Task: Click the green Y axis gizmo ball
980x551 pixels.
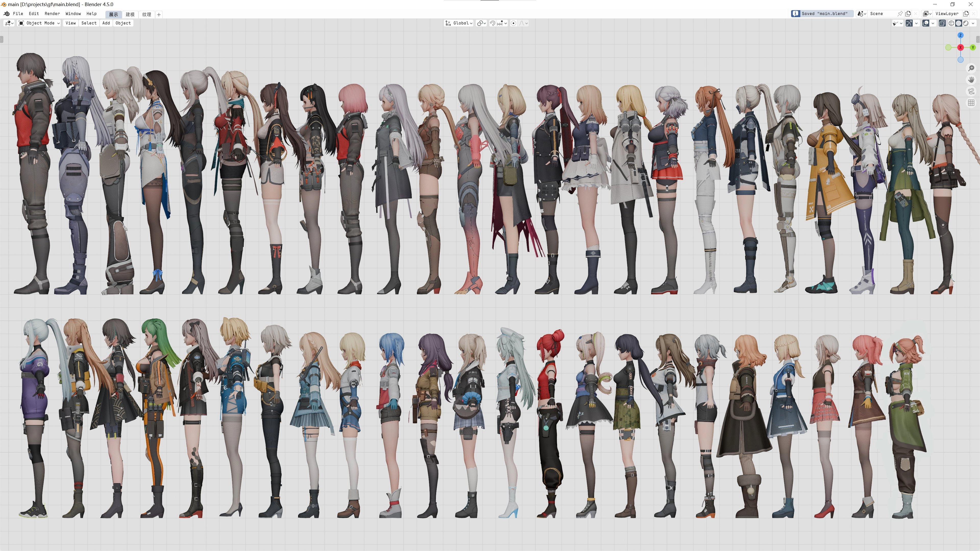Action: pyautogui.click(x=973, y=47)
